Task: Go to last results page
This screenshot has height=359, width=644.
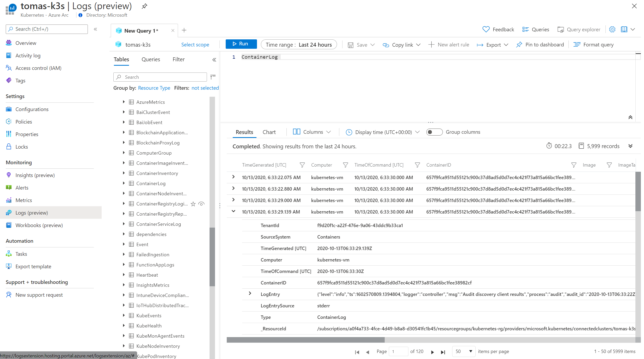Action: 443,352
